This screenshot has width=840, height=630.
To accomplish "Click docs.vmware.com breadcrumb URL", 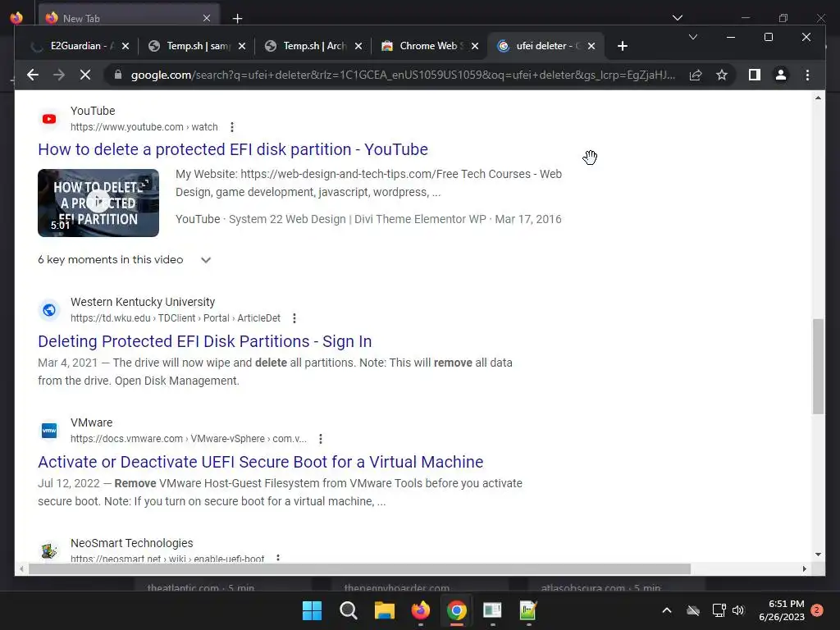I will pos(189,439).
